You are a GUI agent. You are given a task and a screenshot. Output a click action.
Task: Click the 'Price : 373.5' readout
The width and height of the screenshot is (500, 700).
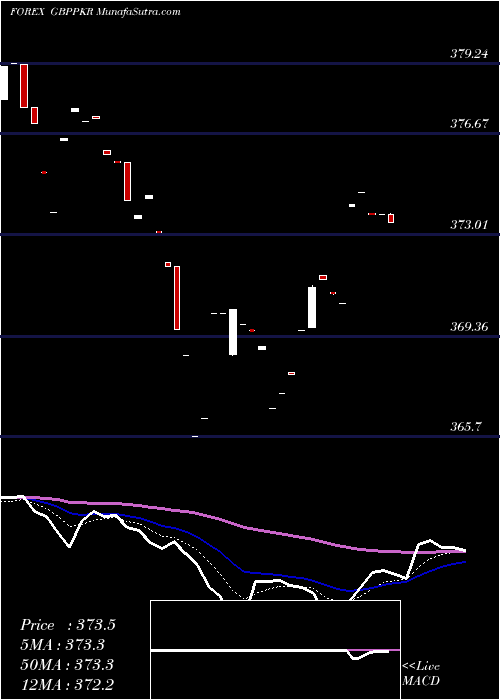point(68,625)
